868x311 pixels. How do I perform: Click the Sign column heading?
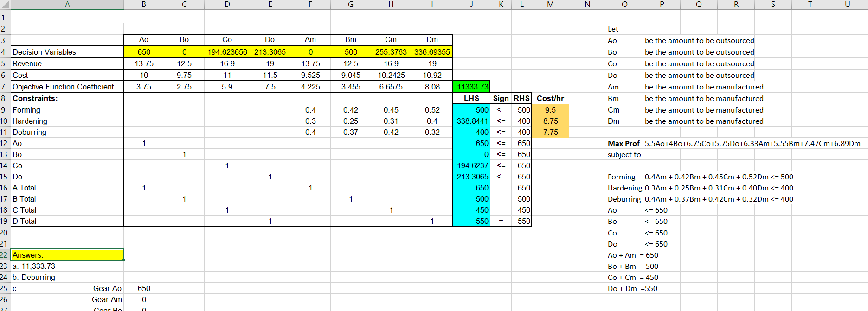click(x=501, y=98)
